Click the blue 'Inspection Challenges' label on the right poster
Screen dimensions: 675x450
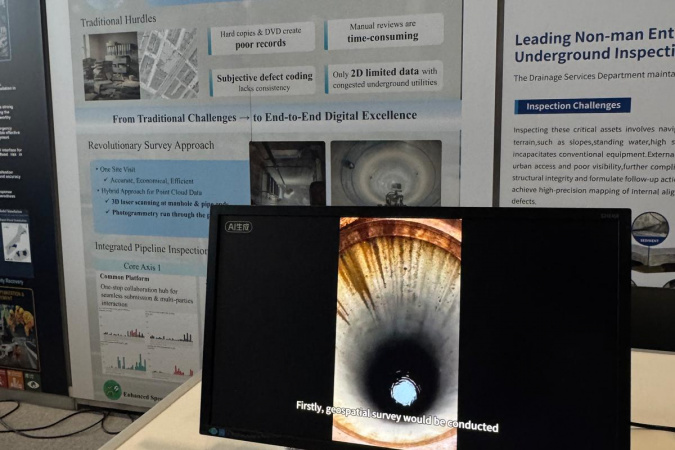pos(573,106)
